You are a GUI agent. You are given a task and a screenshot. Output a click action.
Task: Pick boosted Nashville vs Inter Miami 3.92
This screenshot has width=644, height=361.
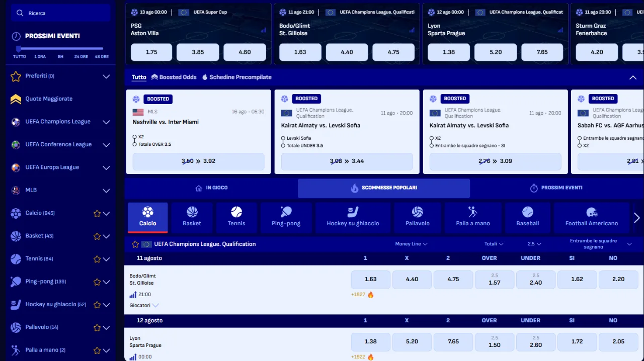(x=198, y=161)
